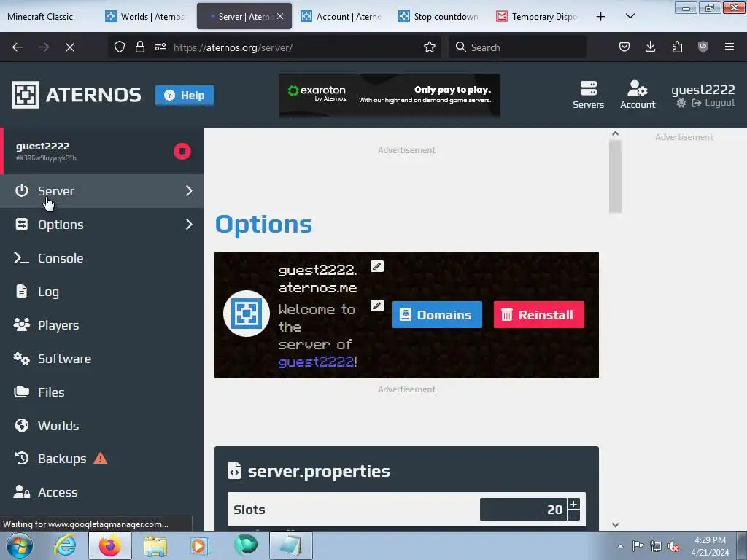
Task: Edit the server address with pencil icon
Action: (x=377, y=266)
